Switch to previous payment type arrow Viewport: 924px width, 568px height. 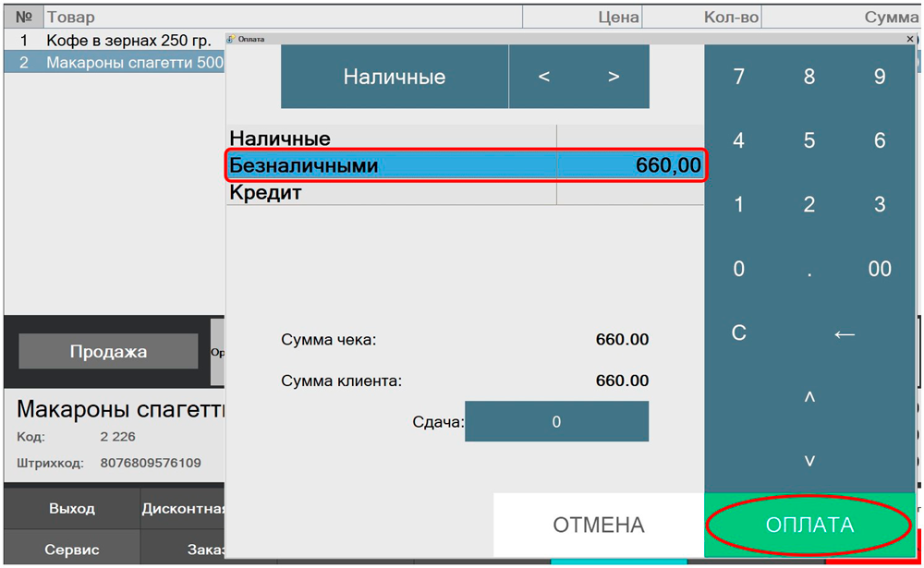544,77
